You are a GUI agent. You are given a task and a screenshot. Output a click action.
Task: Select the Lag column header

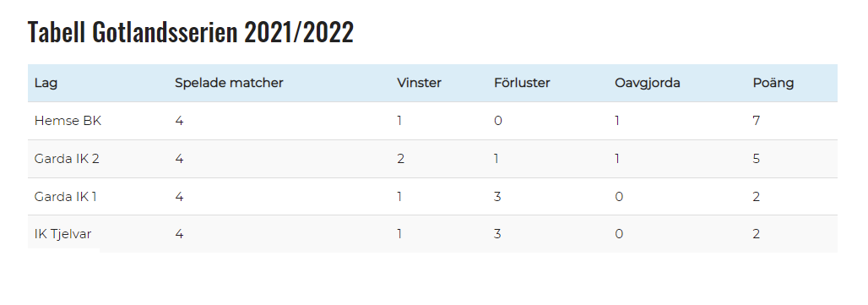point(46,83)
